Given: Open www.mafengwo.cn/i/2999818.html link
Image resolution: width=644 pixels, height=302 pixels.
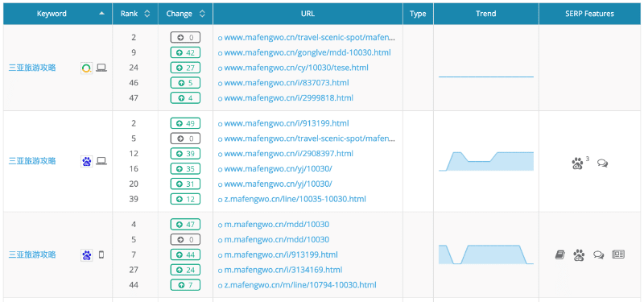Looking at the screenshot, I should click(x=288, y=98).
